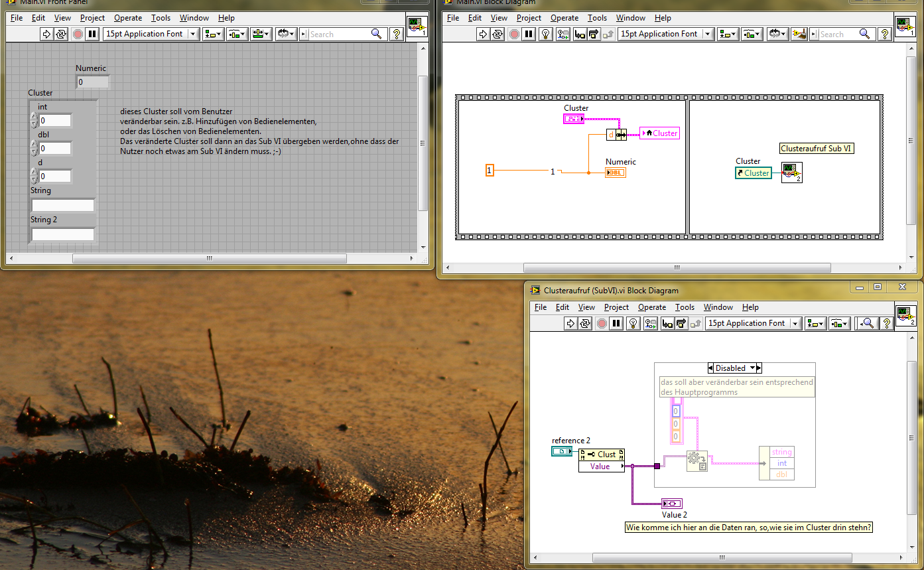Image resolution: width=924 pixels, height=570 pixels.
Task: Click String 2 input field in Cluster
Action: (x=63, y=234)
